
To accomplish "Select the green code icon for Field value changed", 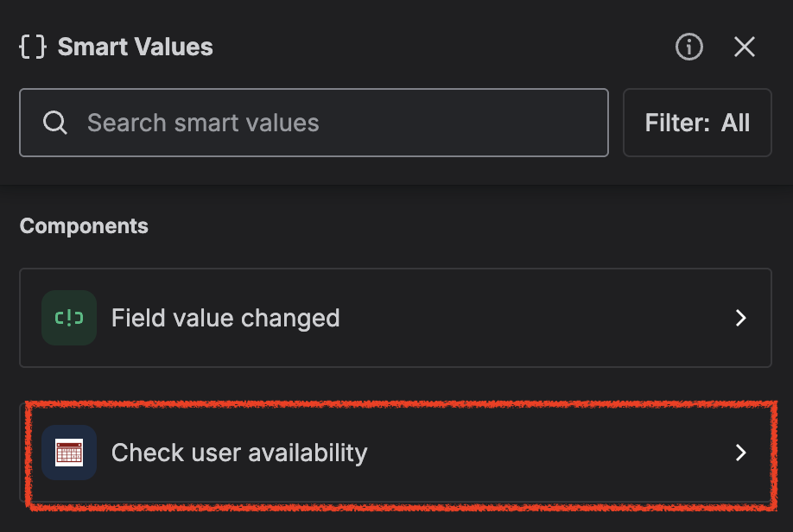I will (x=68, y=318).
